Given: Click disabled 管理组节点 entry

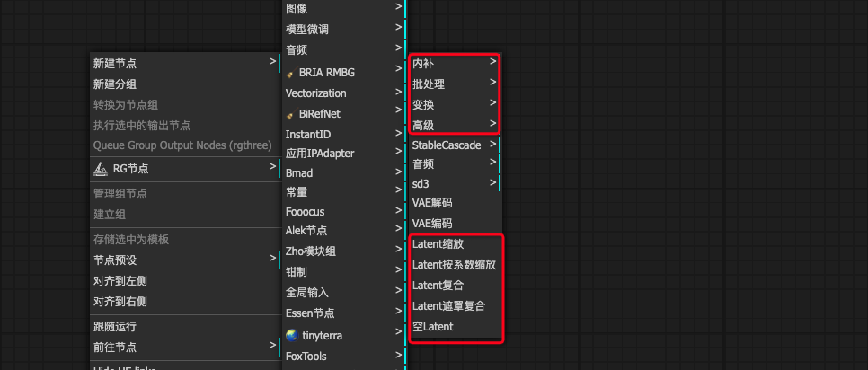Looking at the screenshot, I should coord(185,194).
